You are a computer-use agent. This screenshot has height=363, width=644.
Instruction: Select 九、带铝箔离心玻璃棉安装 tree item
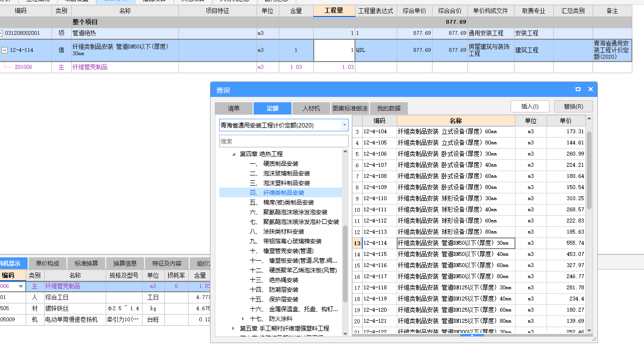[286, 241]
